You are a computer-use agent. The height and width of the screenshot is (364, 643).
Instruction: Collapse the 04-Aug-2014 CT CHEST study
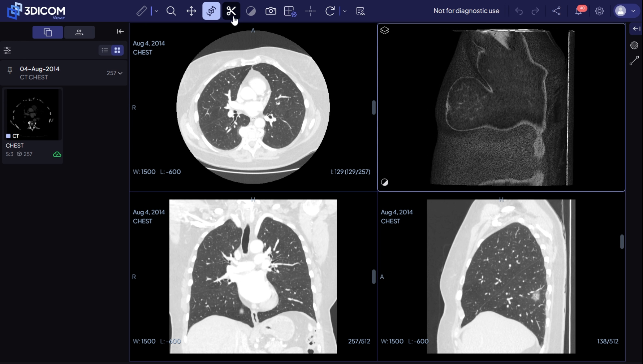(x=120, y=73)
